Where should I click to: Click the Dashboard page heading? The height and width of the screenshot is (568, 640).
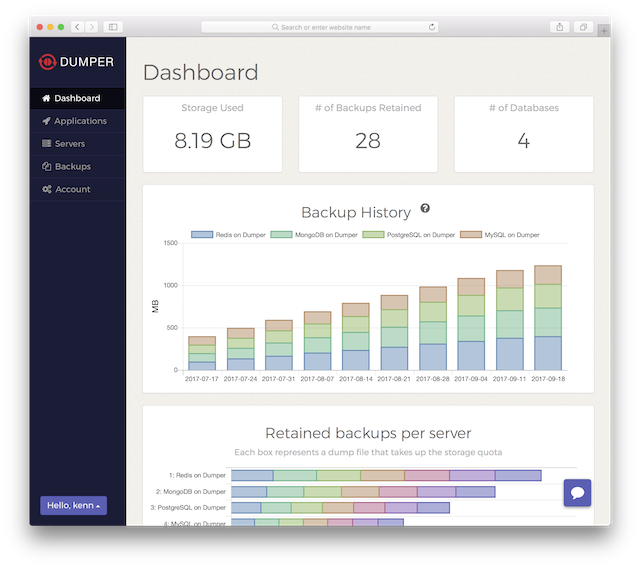point(200,72)
